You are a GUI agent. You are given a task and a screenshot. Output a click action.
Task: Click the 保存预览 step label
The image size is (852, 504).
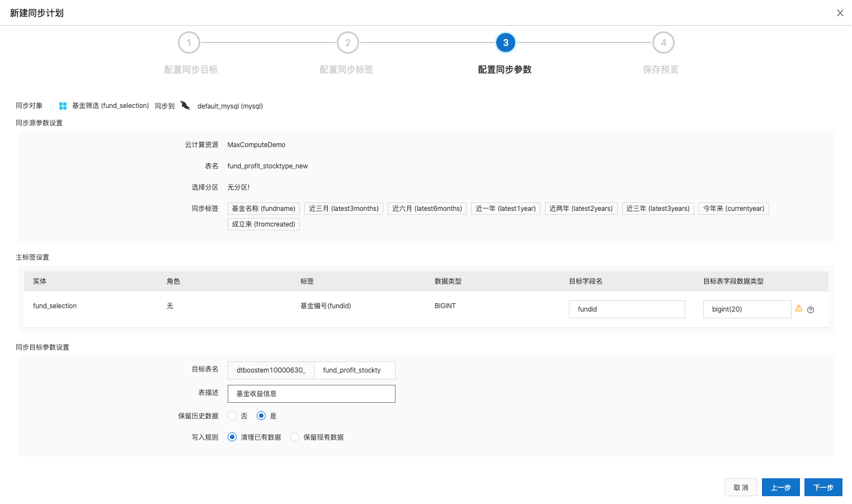point(661,69)
